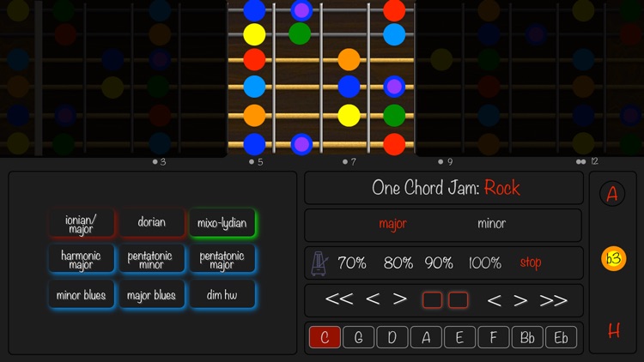Tap red note on eighth fret bottom string
Viewport: 644px width, 362px height.
(394, 144)
